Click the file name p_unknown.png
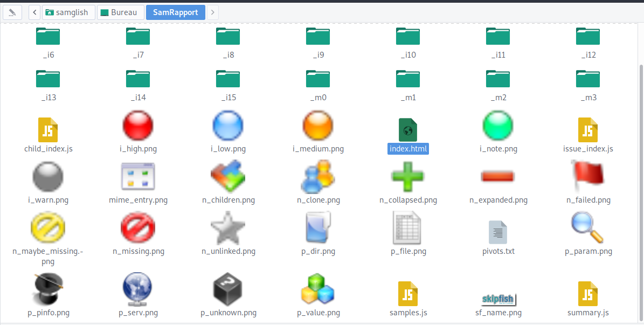The width and height of the screenshot is (644, 325). [228, 313]
